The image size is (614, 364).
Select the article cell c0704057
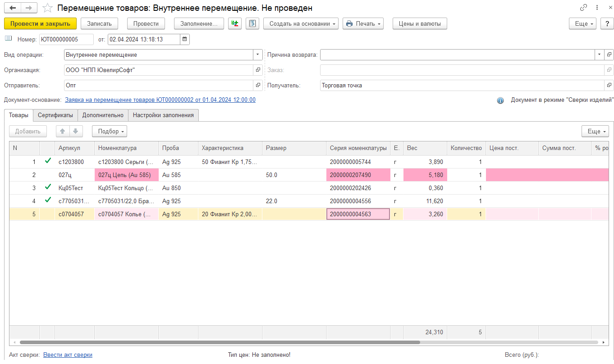[x=74, y=214]
